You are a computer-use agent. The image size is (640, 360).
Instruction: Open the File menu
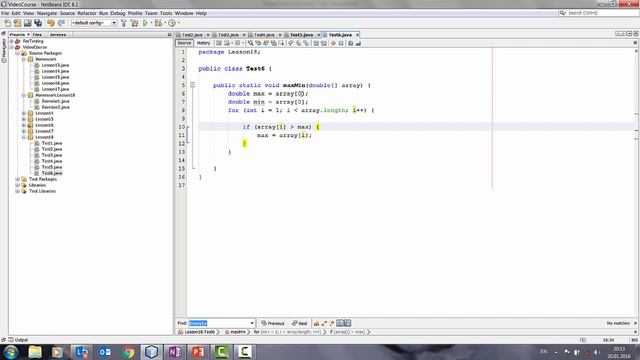[5, 13]
